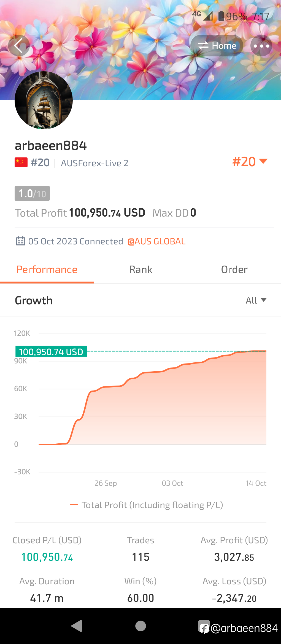Expand the orange #20 account dropdown

[250, 162]
